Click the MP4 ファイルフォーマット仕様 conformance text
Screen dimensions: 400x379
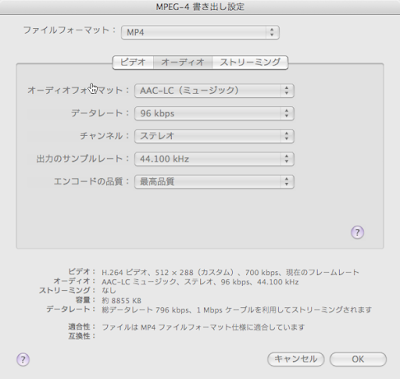[x=203, y=327]
